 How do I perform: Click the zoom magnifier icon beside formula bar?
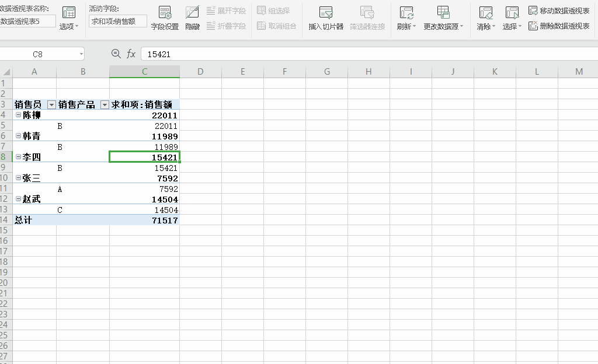coord(116,54)
